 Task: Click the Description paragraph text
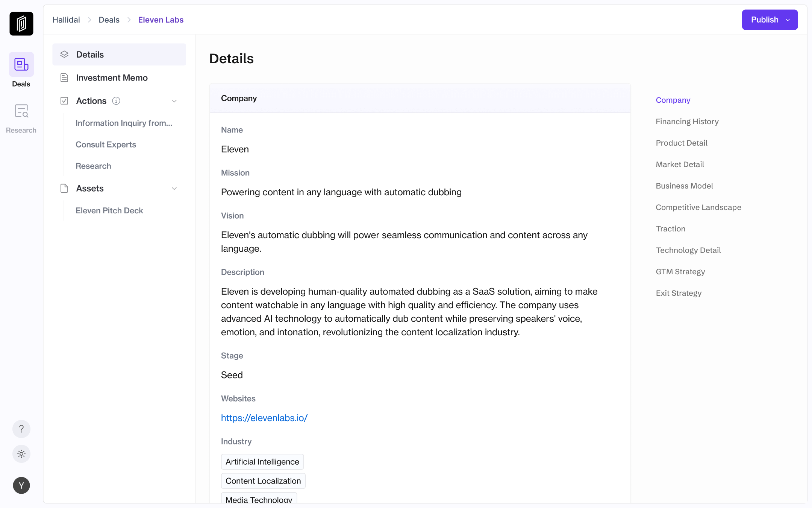pyautogui.click(x=409, y=312)
